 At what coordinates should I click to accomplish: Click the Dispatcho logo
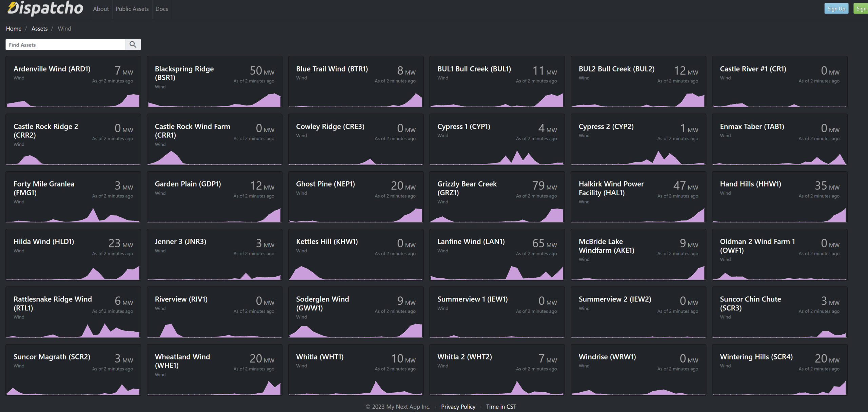[x=45, y=8]
